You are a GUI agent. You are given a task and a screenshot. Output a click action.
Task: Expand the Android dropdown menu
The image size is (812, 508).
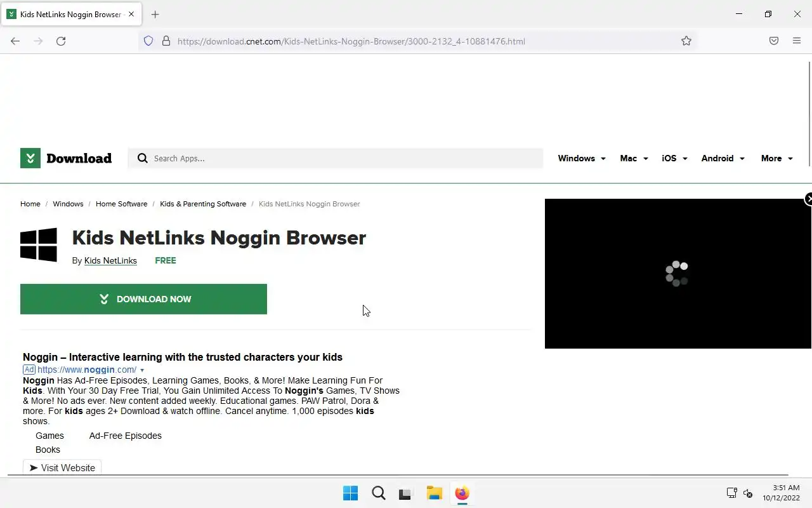[723, 158]
